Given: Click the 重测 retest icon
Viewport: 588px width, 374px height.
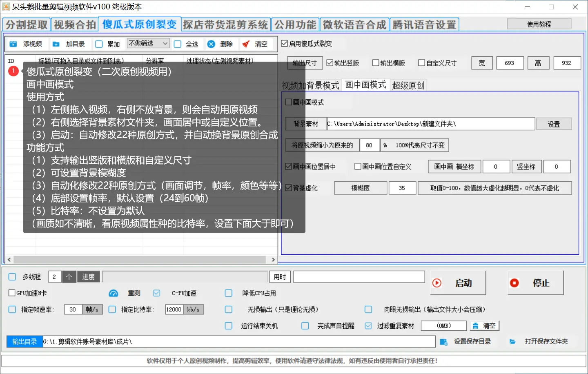Looking at the screenshot, I should [113, 293].
